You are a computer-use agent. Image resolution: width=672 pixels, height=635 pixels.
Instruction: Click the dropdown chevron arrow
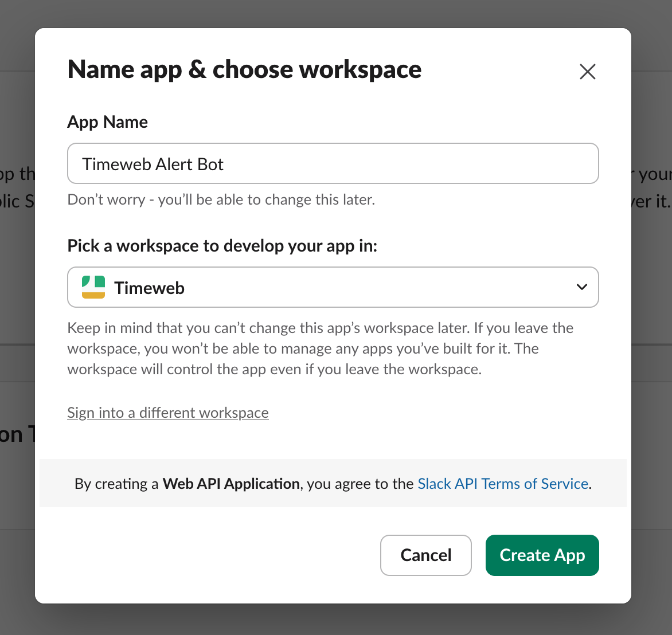click(581, 287)
